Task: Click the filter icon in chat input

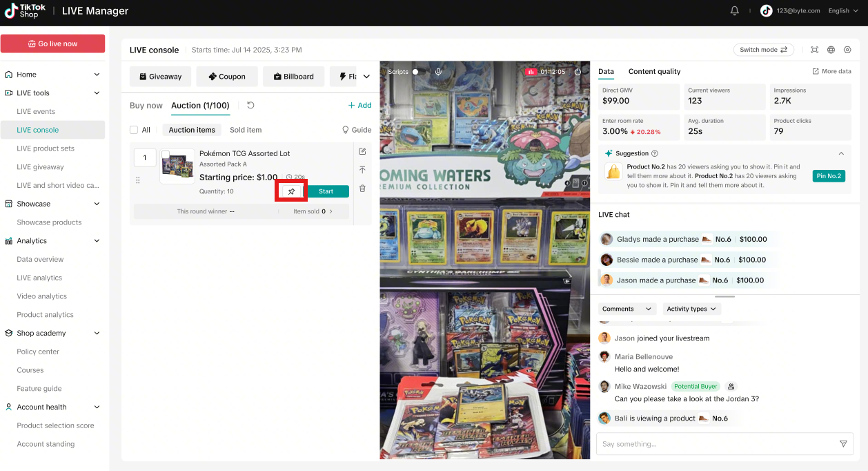Action: click(842, 444)
